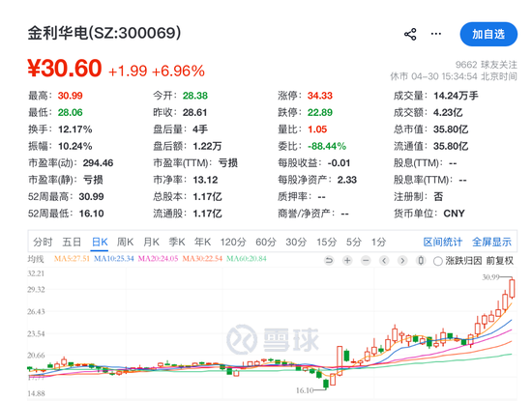Click the 市净率 value 13.12
The image size is (532, 401).
tap(205, 180)
